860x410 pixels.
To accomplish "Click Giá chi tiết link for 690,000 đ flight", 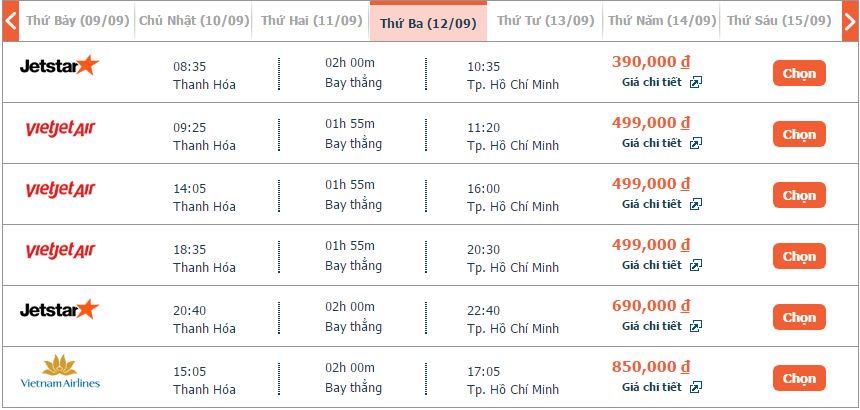I will coord(651,326).
